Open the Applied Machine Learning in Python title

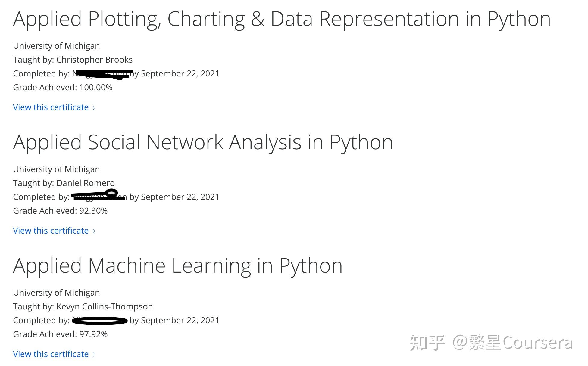coord(177,265)
